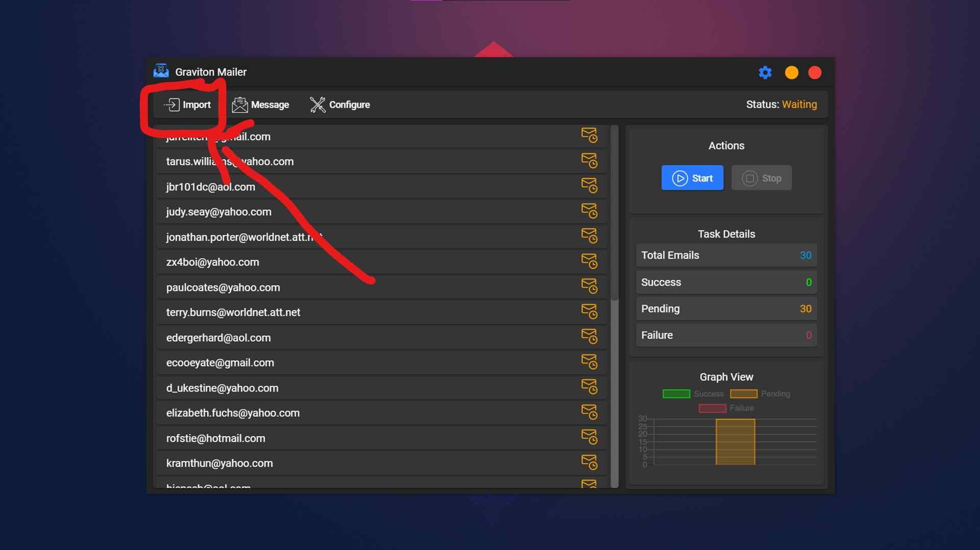Select the zx4boi@yahoo.com email row

coord(382,262)
